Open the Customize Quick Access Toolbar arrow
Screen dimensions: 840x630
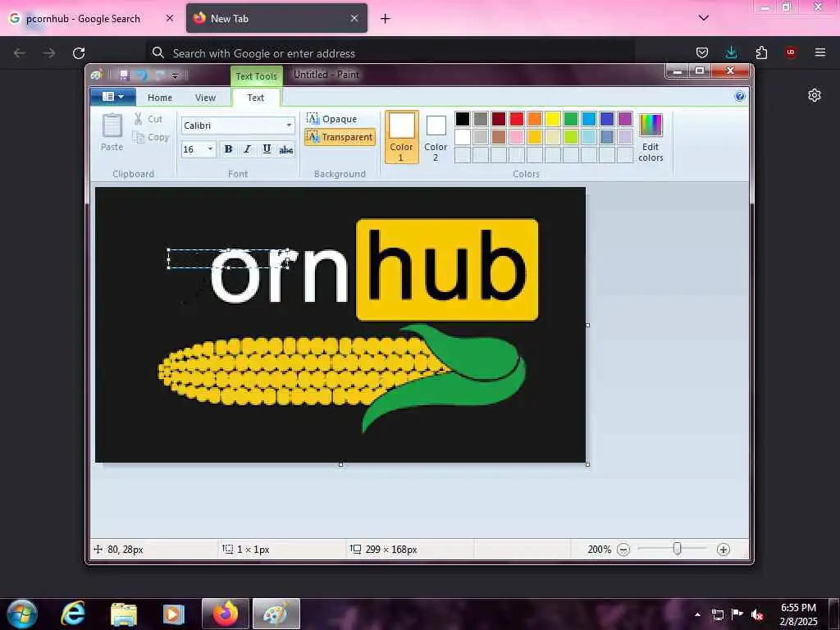point(175,75)
